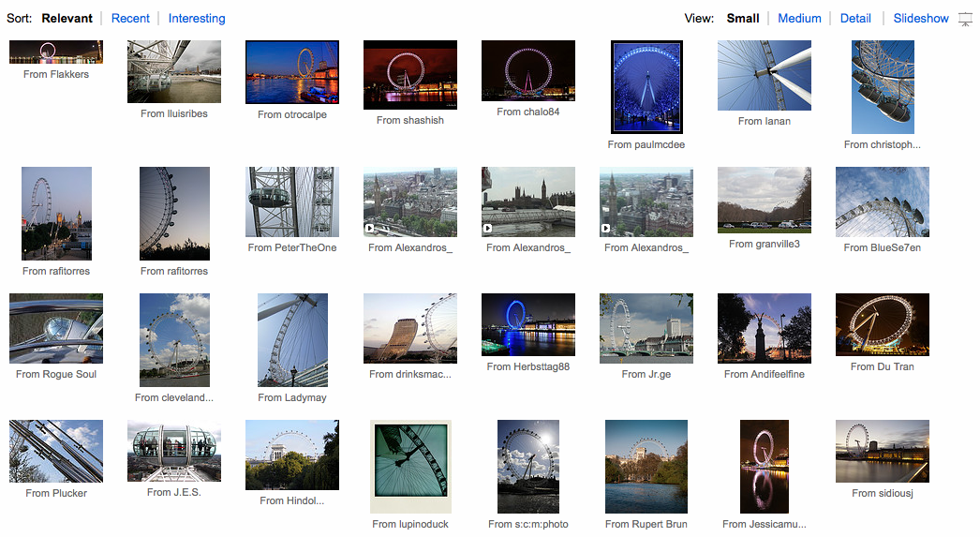Viewport: 980px width, 537px height.
Task: Select the Small view option
Action: click(743, 19)
